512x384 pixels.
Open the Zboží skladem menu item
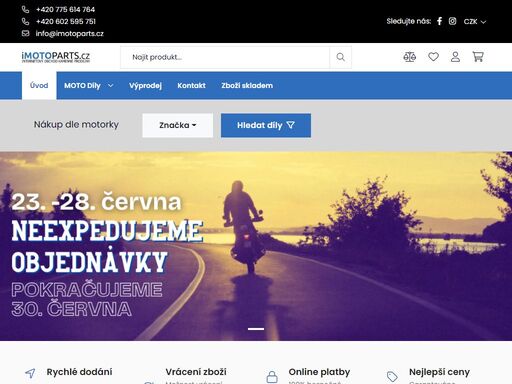247,86
